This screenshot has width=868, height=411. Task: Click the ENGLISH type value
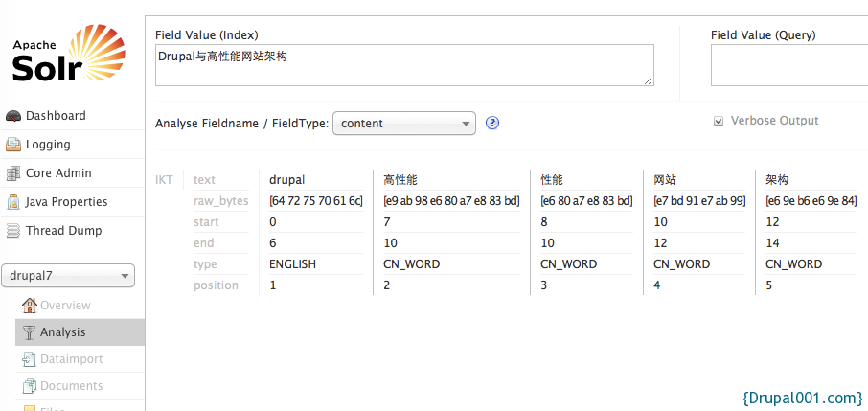[292, 264]
